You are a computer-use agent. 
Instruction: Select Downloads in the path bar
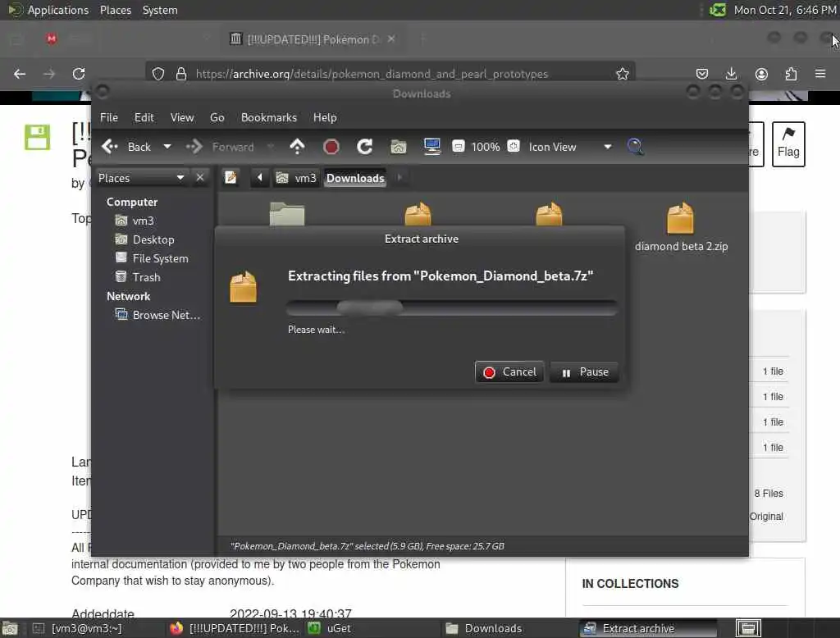pos(355,178)
